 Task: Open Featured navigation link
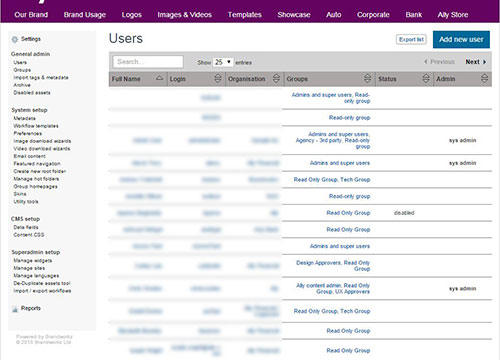pos(37,164)
